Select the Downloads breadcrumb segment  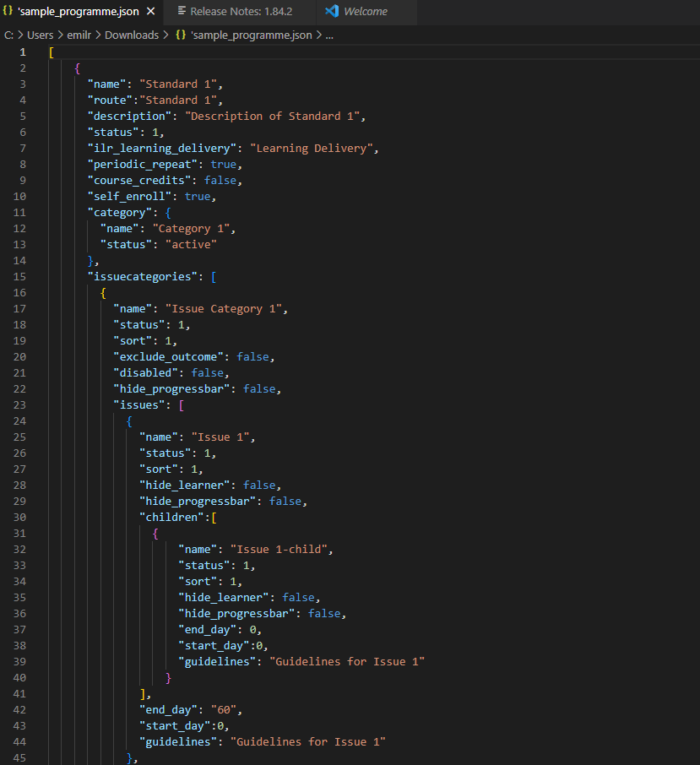click(x=132, y=35)
